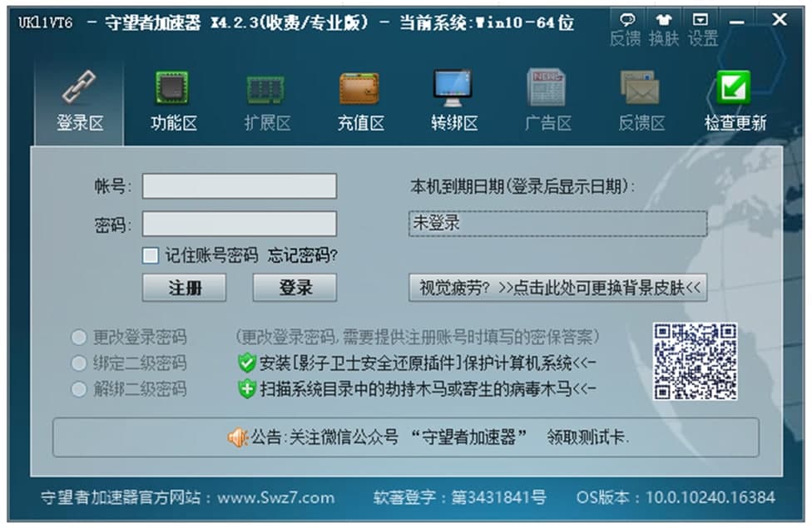The width and height of the screenshot is (812, 528).
Task: Minimize the 守望者加速器 window
Action: coord(736,22)
